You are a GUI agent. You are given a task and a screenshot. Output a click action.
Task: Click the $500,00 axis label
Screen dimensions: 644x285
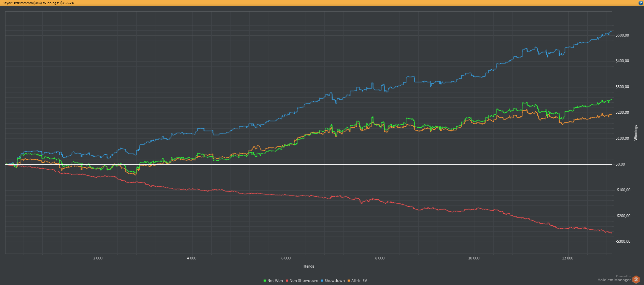(x=622, y=35)
